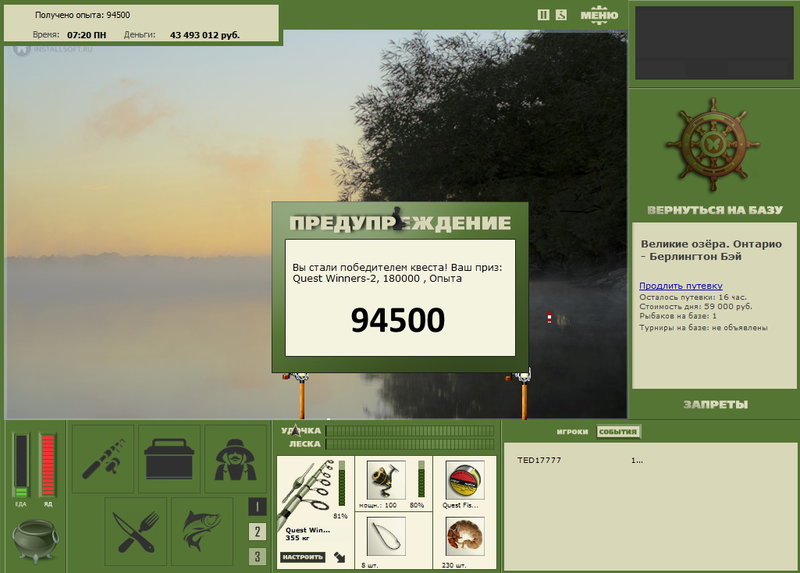Click the dark minimap panel
This screenshot has width=800, height=573.
point(714,43)
